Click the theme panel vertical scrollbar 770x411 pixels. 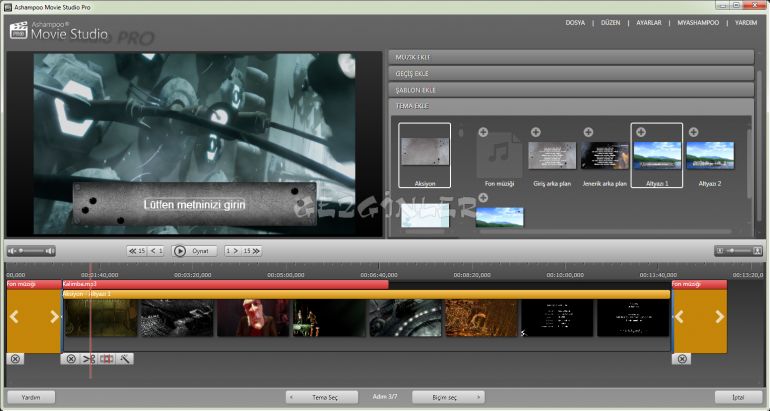tap(748, 162)
